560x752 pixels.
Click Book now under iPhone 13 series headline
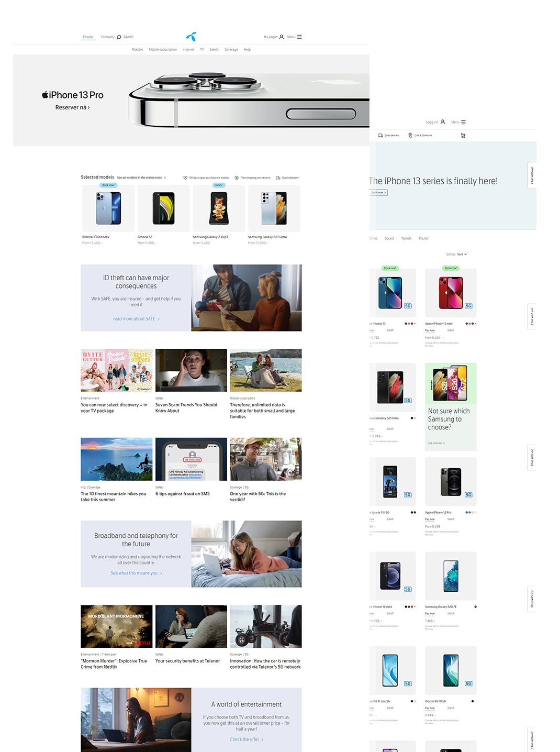click(x=379, y=193)
